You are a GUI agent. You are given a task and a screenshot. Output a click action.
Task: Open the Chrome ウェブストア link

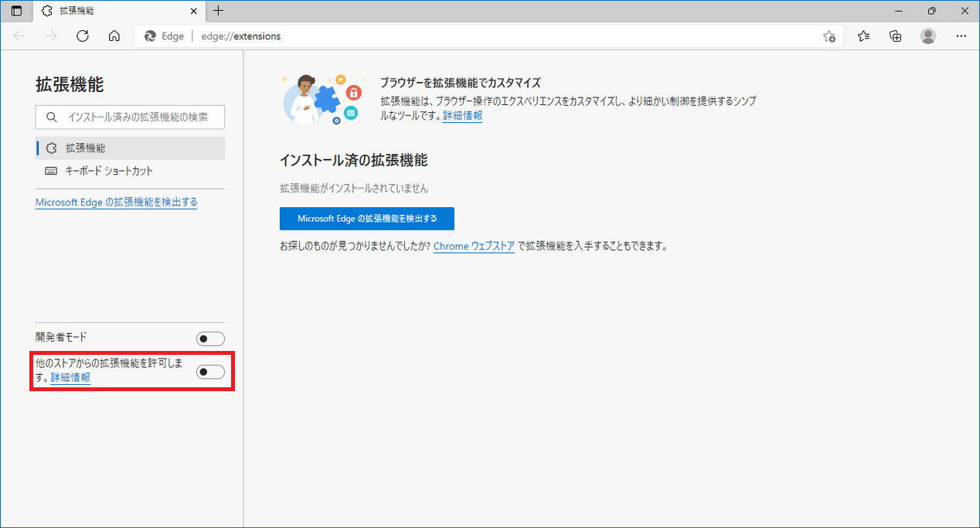474,246
